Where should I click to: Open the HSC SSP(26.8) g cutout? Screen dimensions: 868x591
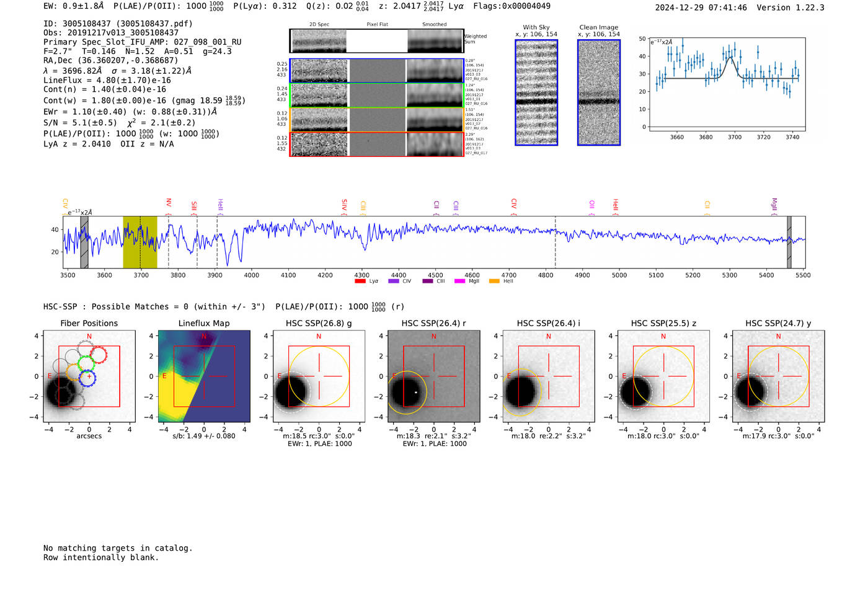click(319, 376)
